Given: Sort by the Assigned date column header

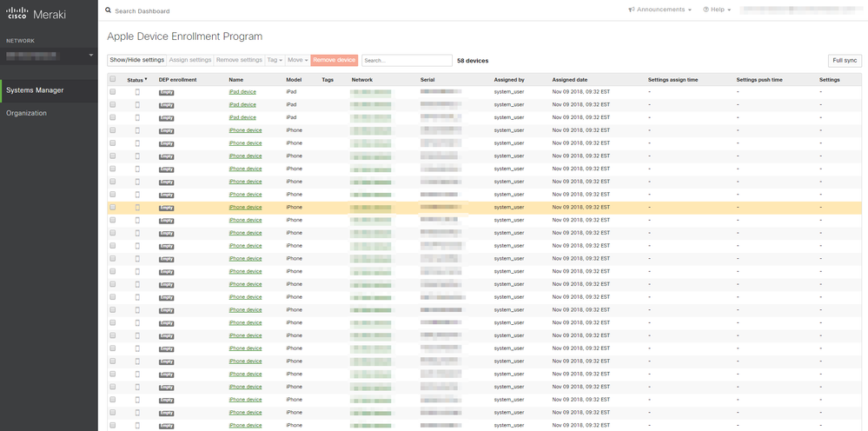Looking at the screenshot, I should [570, 80].
